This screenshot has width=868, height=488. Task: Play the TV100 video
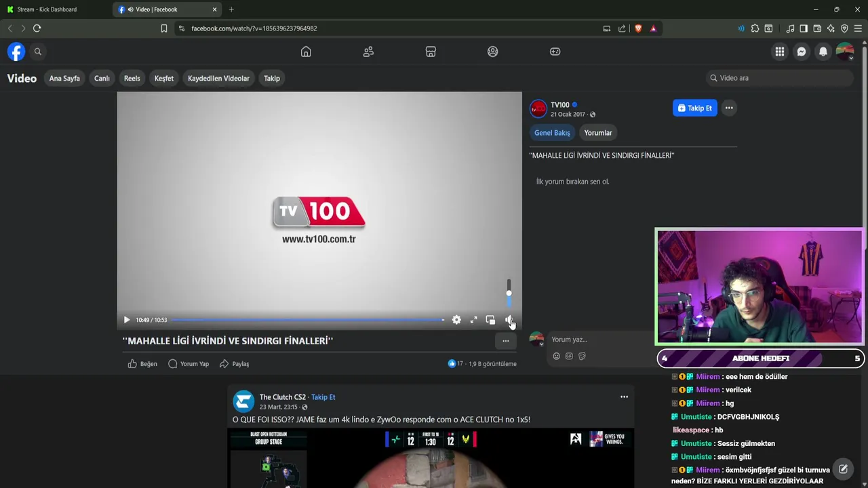pyautogui.click(x=127, y=320)
